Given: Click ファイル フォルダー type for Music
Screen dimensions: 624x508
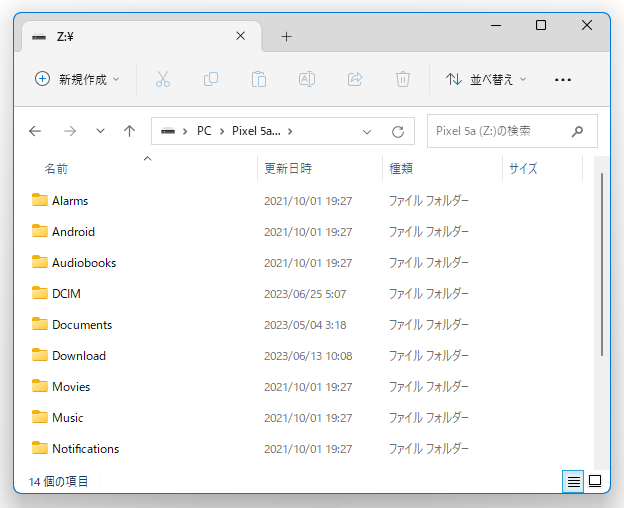Looking at the screenshot, I should 429,418.
